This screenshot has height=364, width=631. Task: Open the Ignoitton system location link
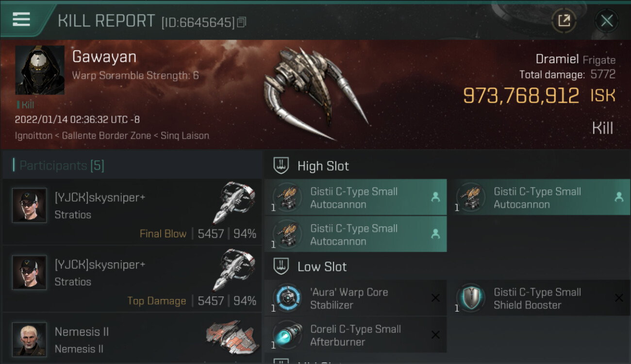pos(33,135)
